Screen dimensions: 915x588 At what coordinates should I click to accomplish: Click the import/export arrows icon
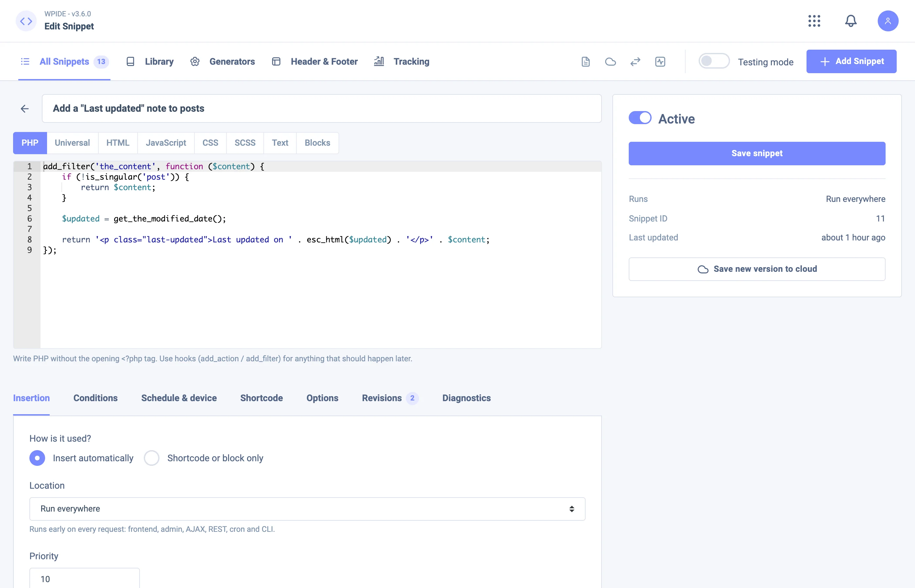635,61
